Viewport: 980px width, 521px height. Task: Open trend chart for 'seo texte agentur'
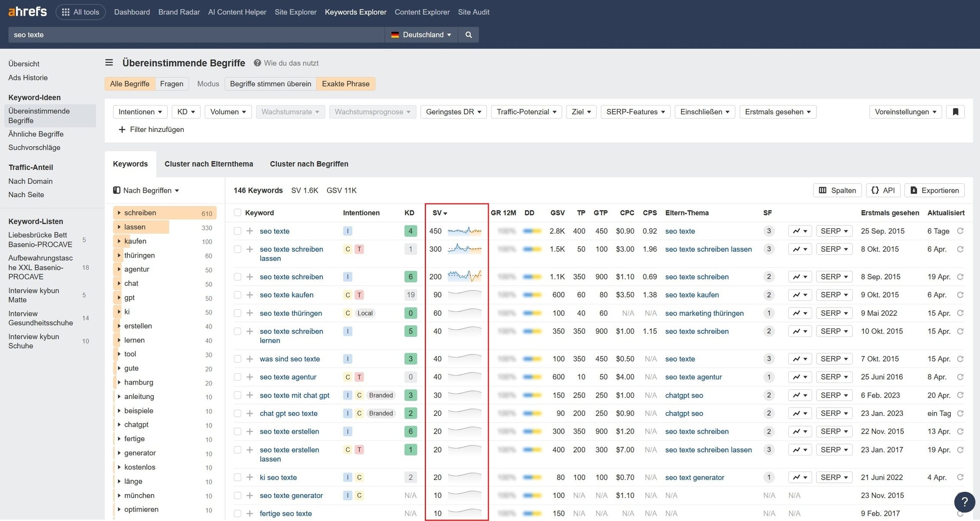[x=800, y=377]
